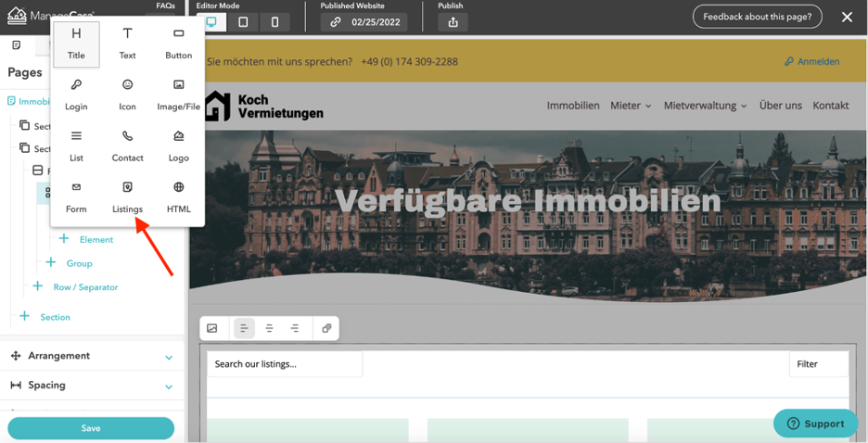Expand the Spacing panel
868x443 pixels.
[91, 386]
